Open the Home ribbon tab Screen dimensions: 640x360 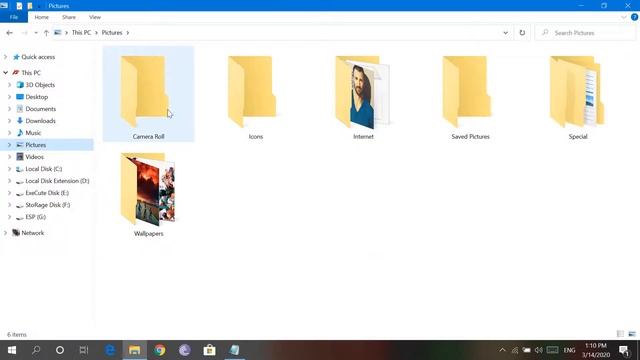tap(42, 17)
